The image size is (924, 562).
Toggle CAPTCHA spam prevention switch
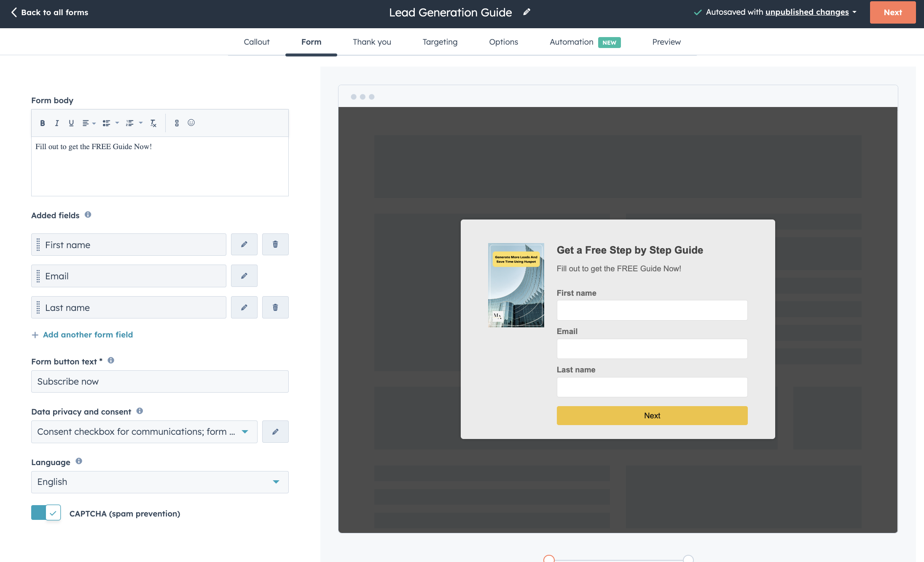coord(46,513)
